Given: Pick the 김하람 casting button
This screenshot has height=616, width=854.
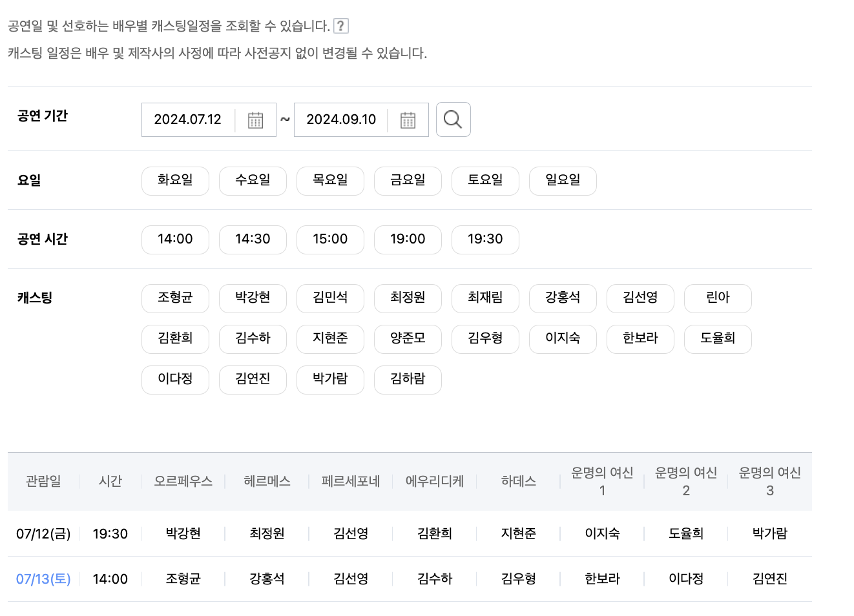Looking at the screenshot, I should tap(408, 380).
